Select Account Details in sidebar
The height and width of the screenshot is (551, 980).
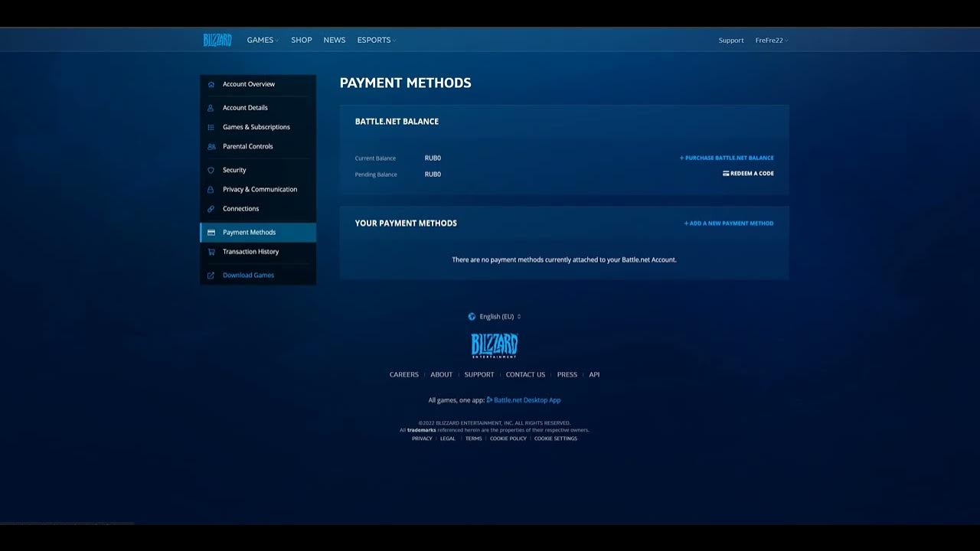tap(258, 108)
